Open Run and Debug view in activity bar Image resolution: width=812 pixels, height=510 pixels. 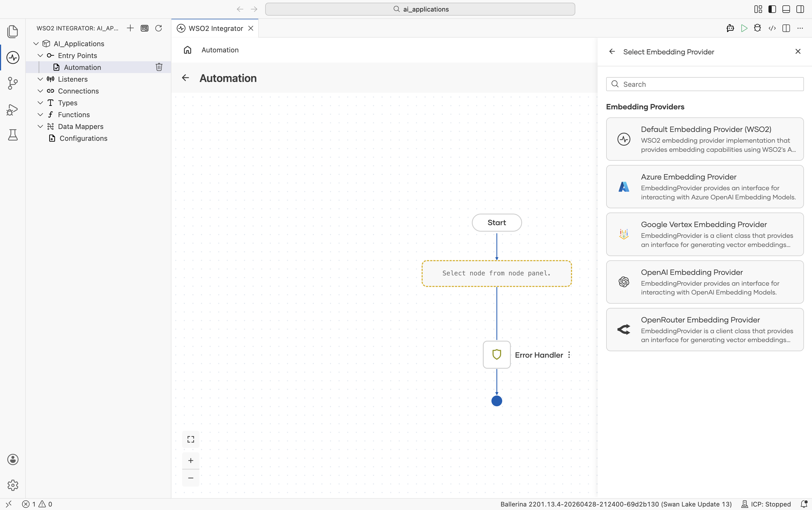[12, 110]
